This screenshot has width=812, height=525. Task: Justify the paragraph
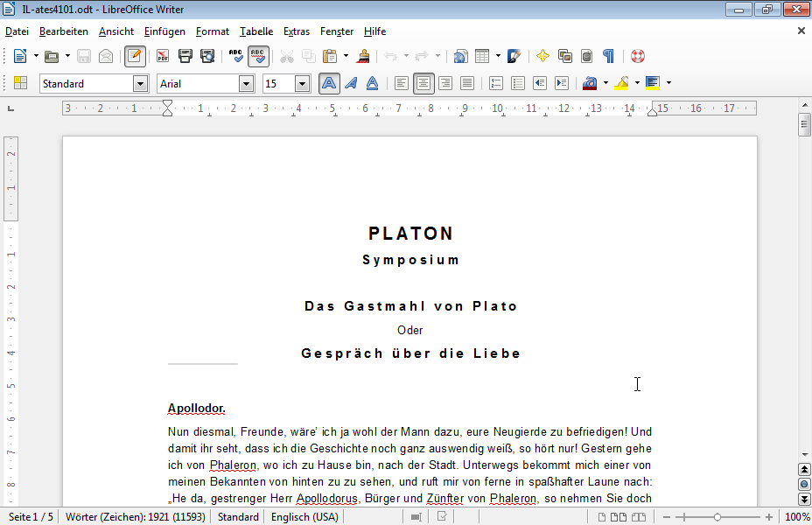(x=467, y=83)
